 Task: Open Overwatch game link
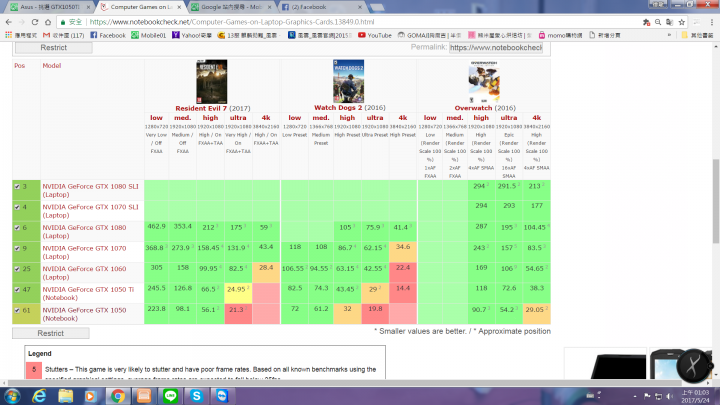[x=473, y=108]
